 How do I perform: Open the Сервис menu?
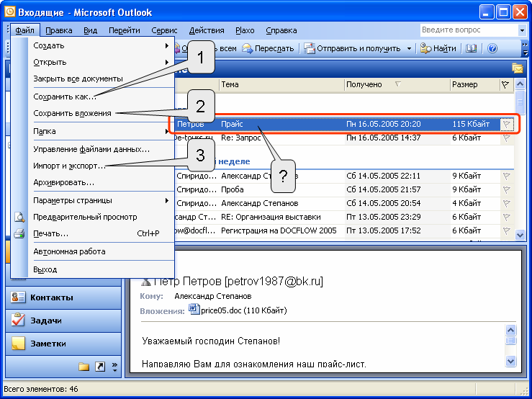164,30
